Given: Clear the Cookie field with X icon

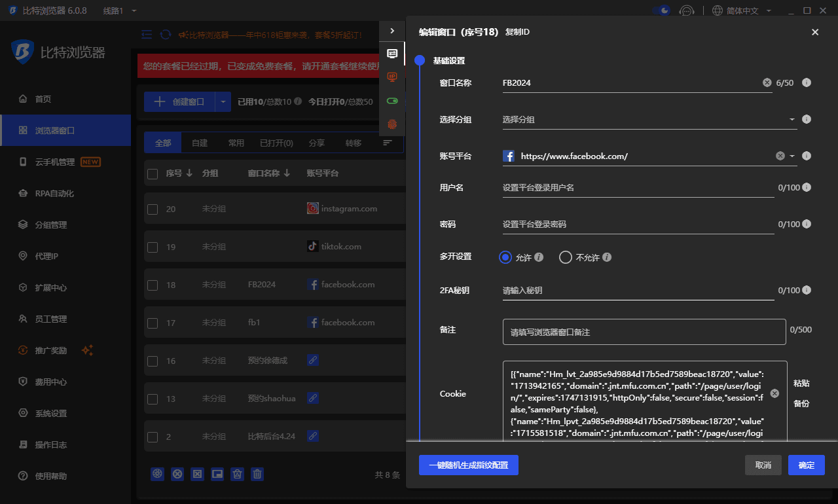Looking at the screenshot, I should [x=774, y=393].
